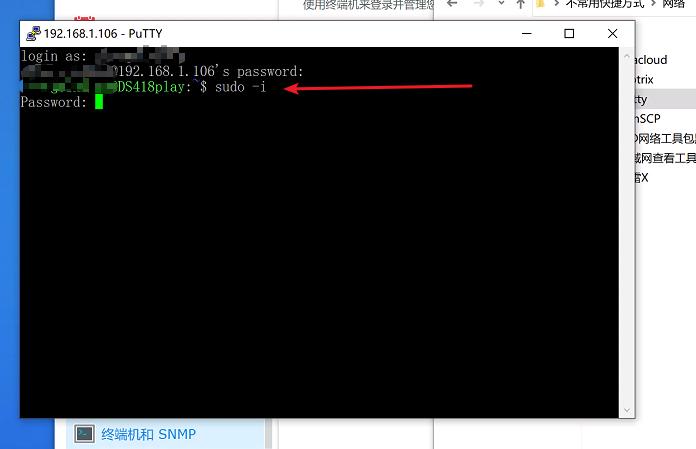The height and width of the screenshot is (449, 696).
Task: Click the 网络 breadcrumb in Explorer address bar
Action: [x=674, y=4]
